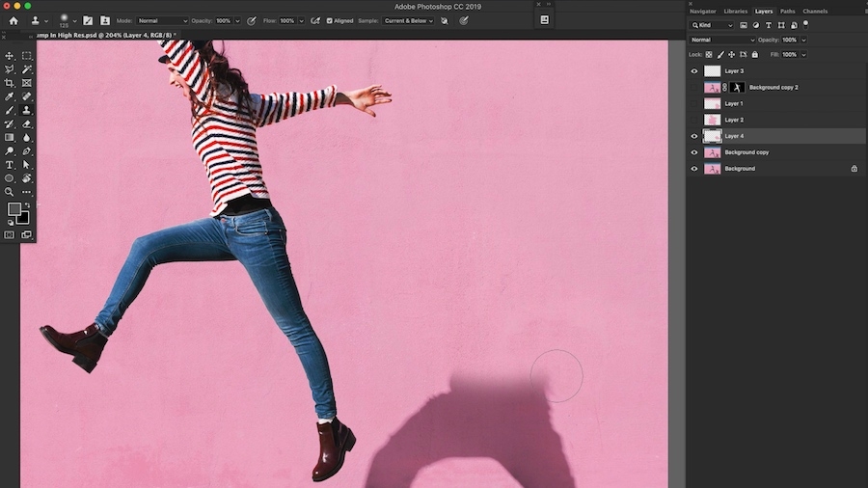Click the lock all icon in Layers panel

[x=754, y=54]
